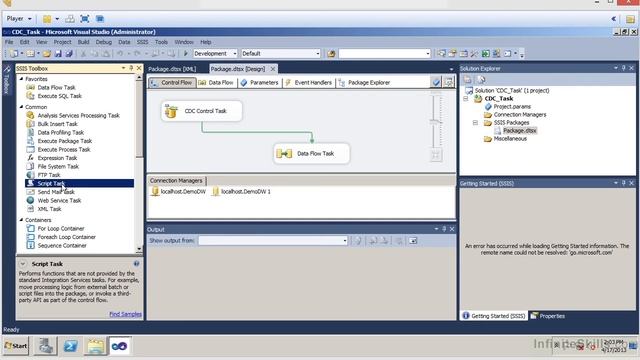Collapse the Common toolbox group
The width and height of the screenshot is (640, 360).
(21, 107)
